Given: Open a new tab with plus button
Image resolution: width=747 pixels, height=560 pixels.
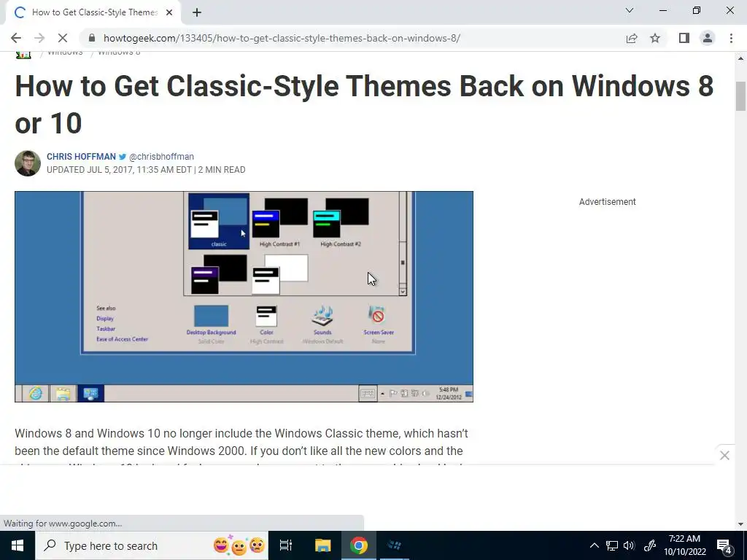Looking at the screenshot, I should pyautogui.click(x=197, y=13).
